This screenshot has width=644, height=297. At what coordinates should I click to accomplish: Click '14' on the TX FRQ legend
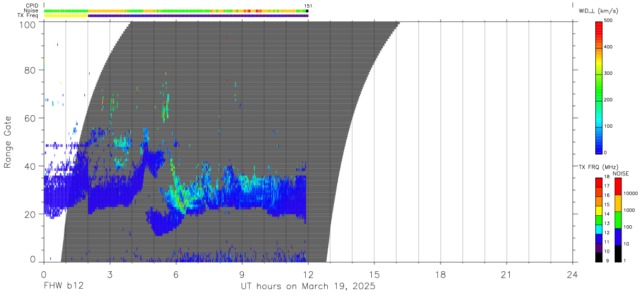coord(607,214)
